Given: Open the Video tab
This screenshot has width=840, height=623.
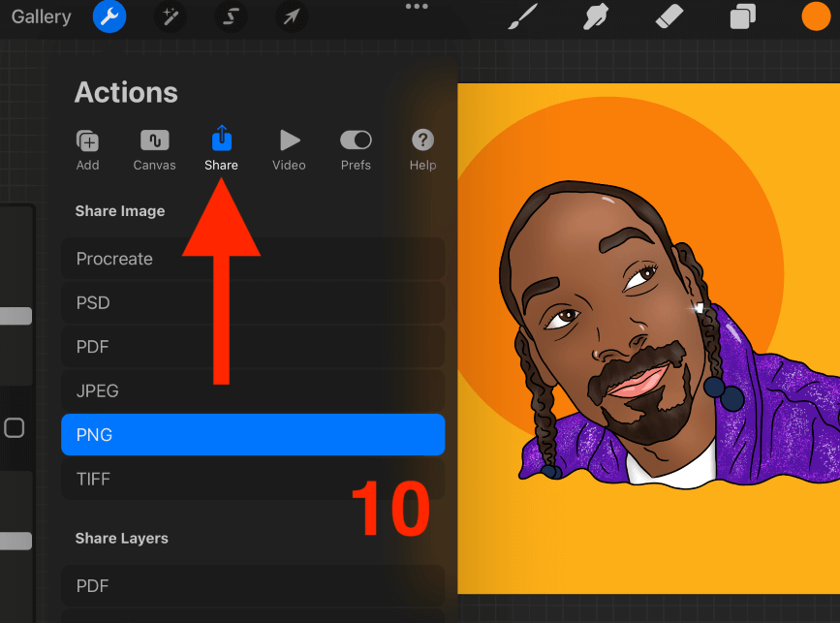Looking at the screenshot, I should pos(289,150).
